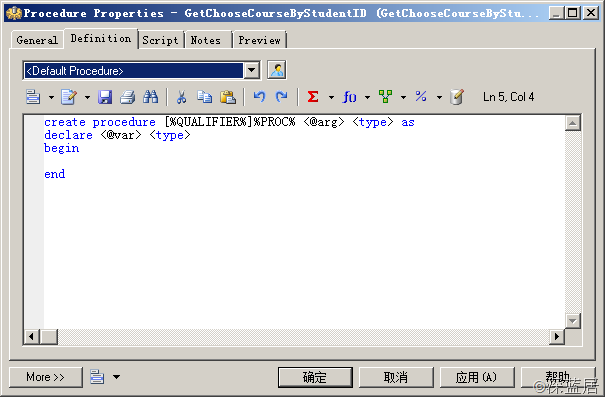
Task: Click the user template icon beside combo box
Action: point(277,70)
